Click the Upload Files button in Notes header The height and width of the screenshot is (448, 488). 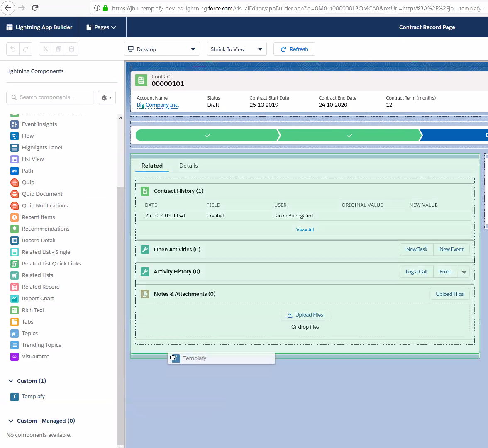pyautogui.click(x=449, y=295)
